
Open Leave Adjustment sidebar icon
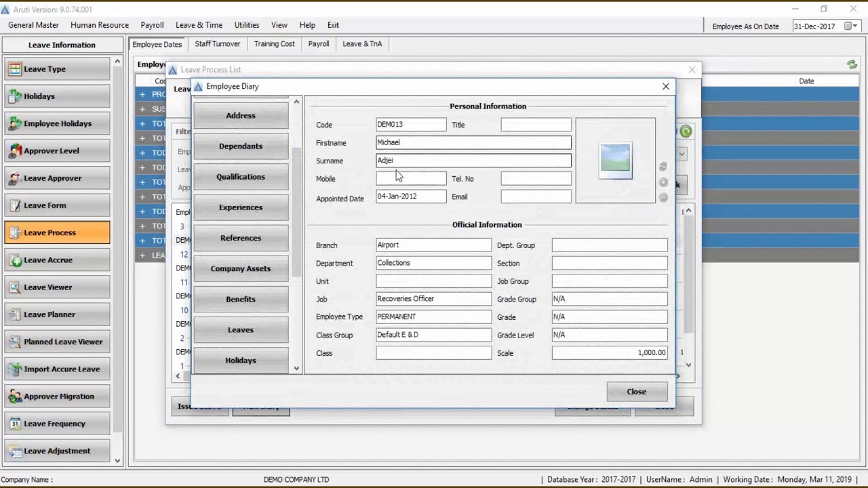pyautogui.click(x=15, y=451)
